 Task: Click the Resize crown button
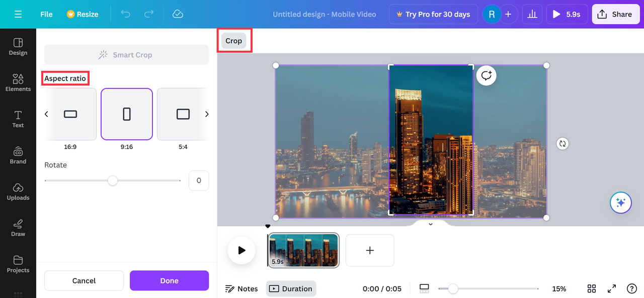pos(83,14)
